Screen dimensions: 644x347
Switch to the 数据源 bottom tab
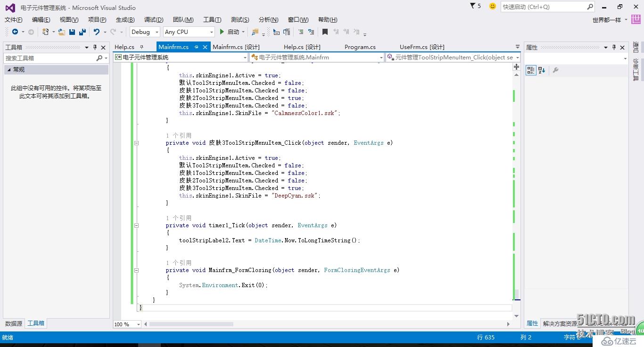[x=14, y=323]
